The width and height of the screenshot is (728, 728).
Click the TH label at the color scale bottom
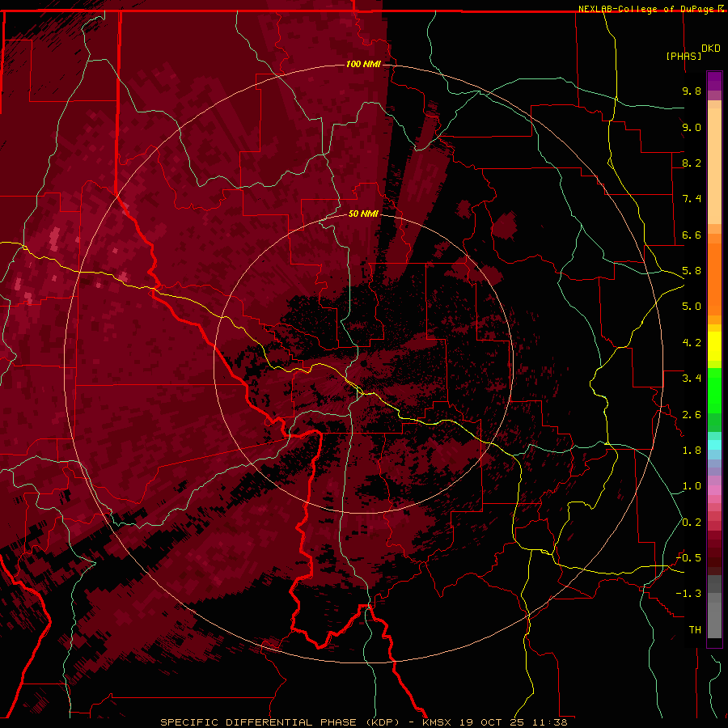tap(695, 630)
